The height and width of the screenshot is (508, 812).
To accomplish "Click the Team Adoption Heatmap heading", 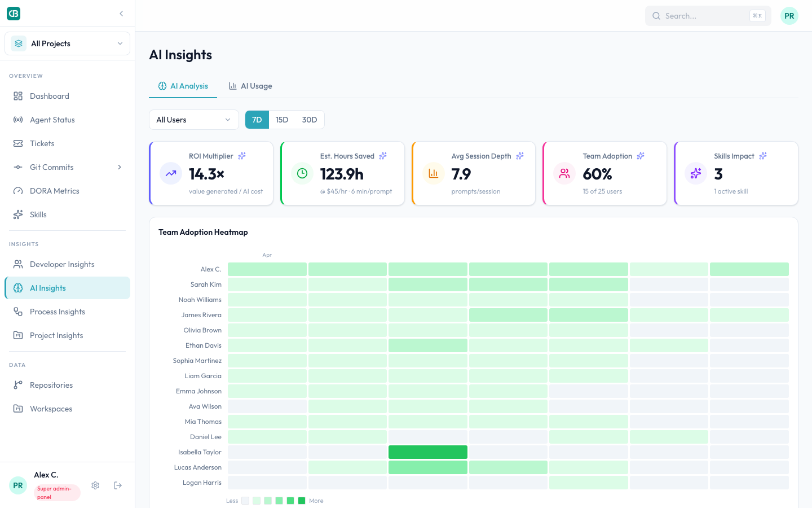I will coord(203,232).
